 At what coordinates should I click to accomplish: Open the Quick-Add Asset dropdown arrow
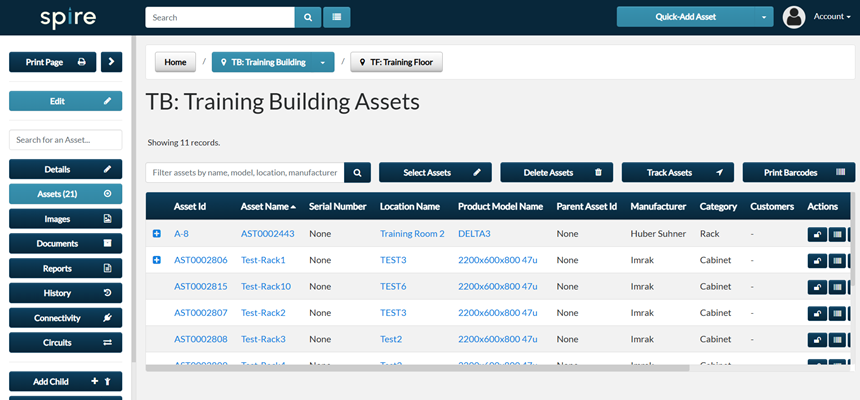[764, 17]
